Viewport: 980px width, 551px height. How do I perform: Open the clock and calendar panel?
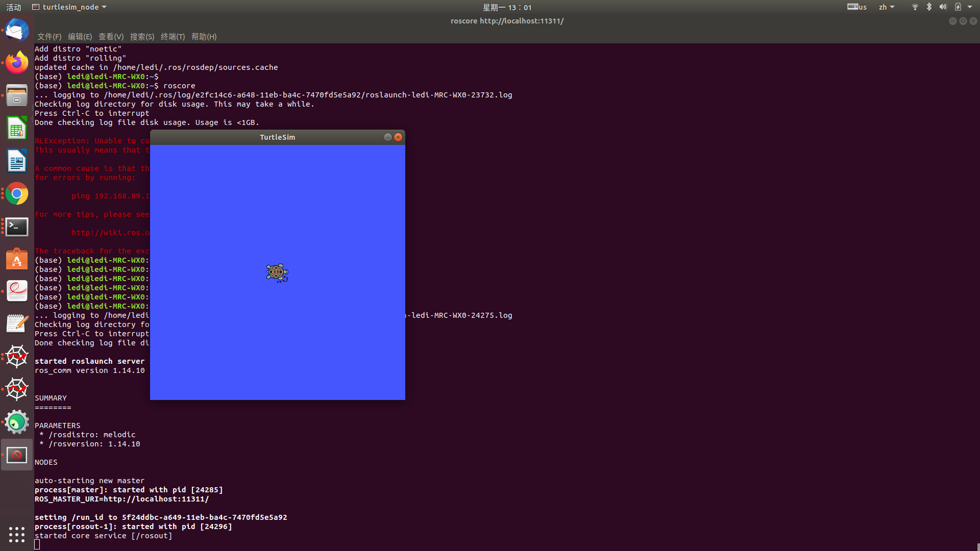[x=507, y=7]
